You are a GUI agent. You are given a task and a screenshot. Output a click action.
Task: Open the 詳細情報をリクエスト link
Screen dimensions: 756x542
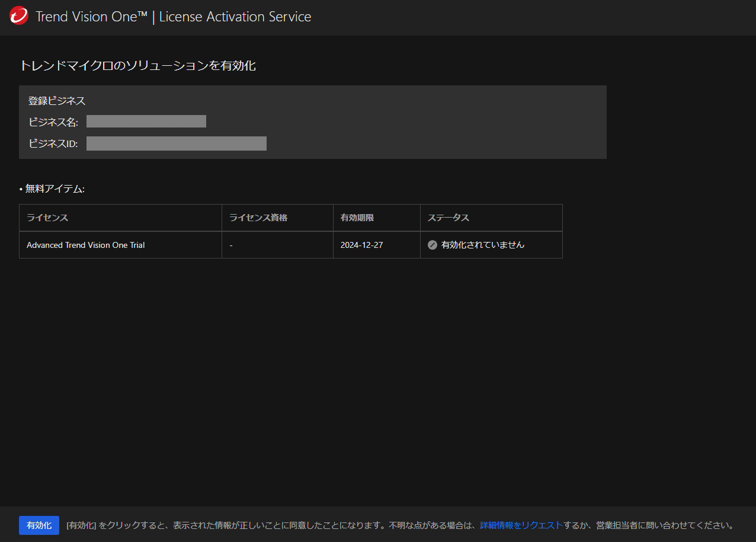point(520,525)
